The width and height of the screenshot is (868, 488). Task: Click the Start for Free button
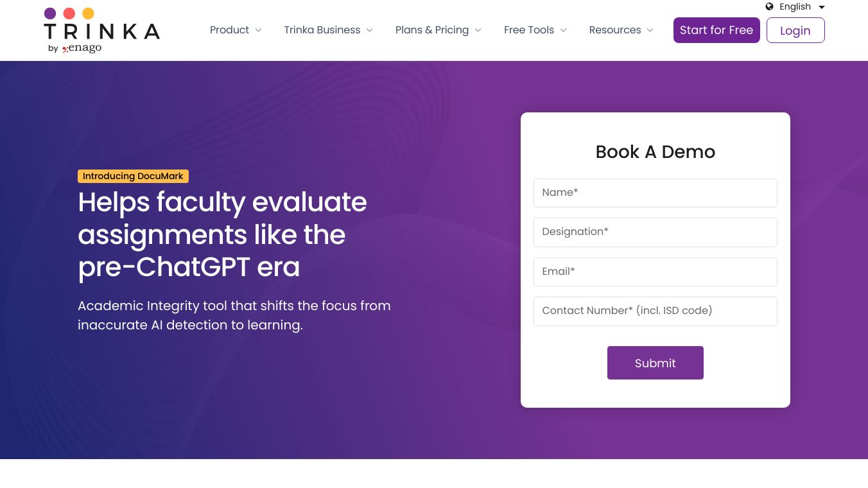[716, 30]
